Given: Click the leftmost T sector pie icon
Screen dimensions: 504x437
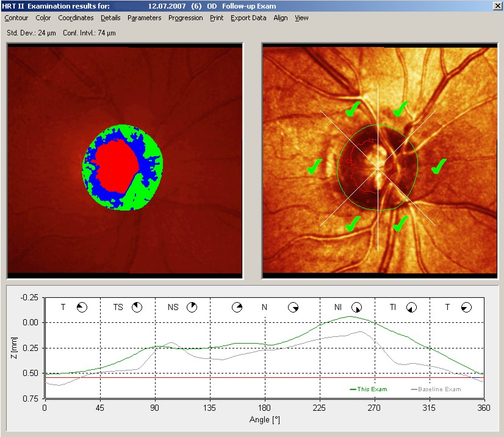Looking at the screenshot, I should pyautogui.click(x=82, y=307).
